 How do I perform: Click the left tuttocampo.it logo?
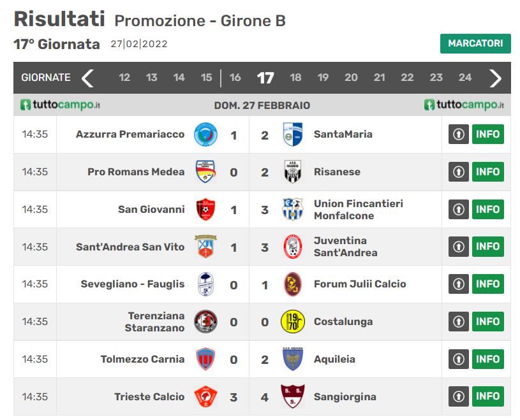[61, 105]
